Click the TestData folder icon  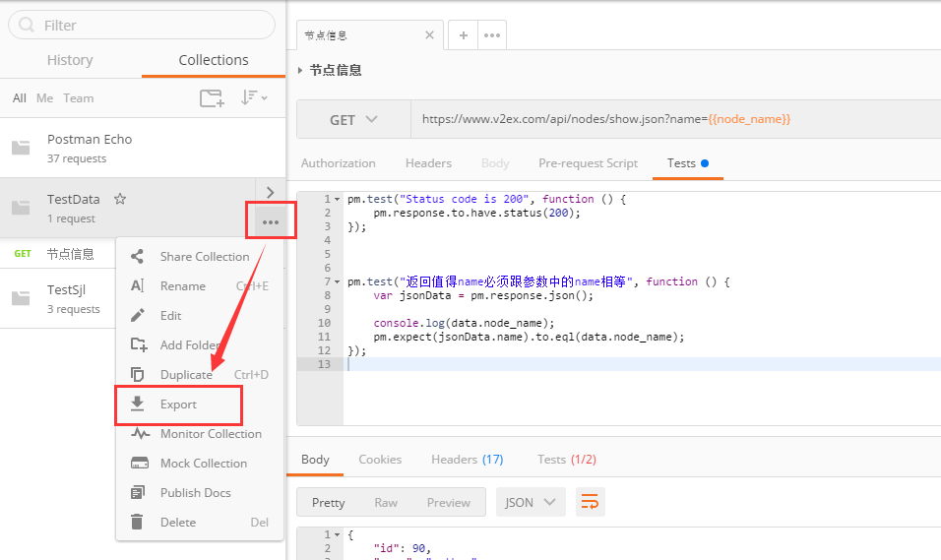coord(21,208)
